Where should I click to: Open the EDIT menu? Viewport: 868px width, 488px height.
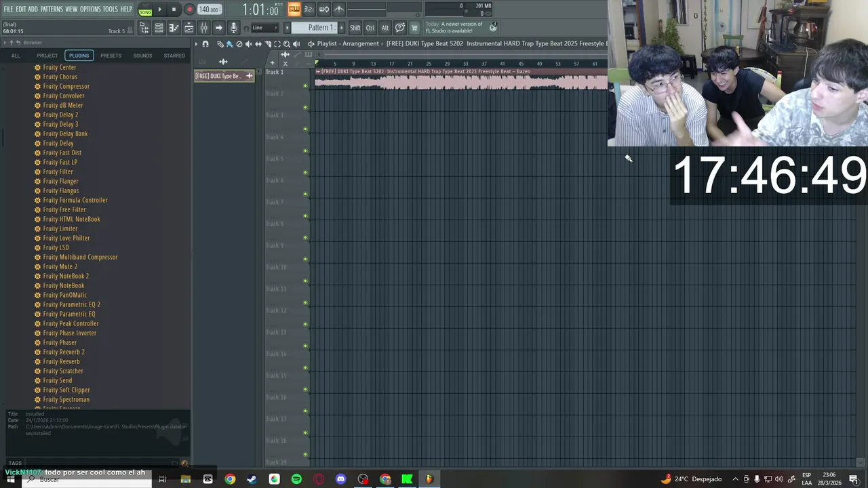[21, 9]
